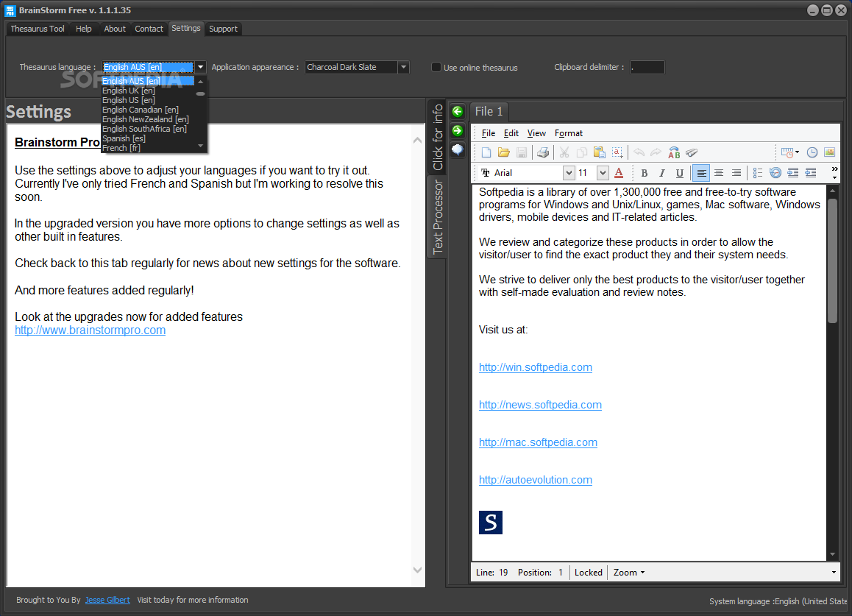This screenshot has width=852, height=616.
Task: Open Thesaurus language dropdown arrow
Action: click(x=201, y=67)
